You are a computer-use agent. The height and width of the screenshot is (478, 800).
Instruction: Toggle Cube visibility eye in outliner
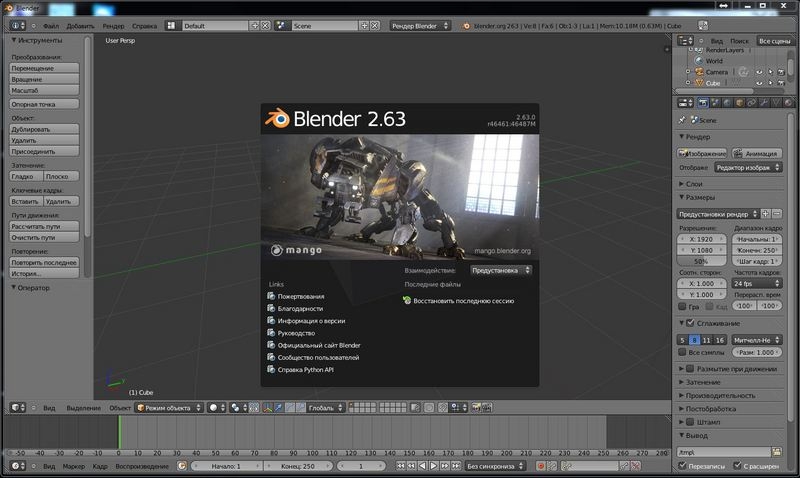pyautogui.click(x=759, y=83)
